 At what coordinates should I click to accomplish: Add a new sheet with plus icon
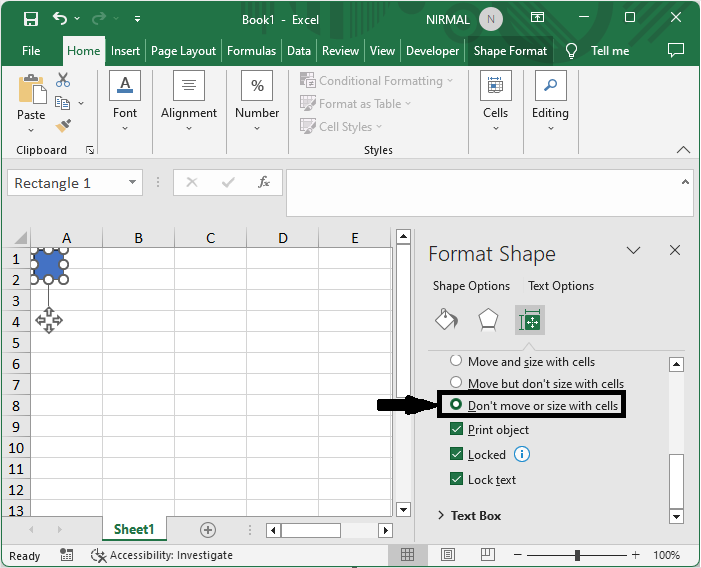tap(208, 530)
